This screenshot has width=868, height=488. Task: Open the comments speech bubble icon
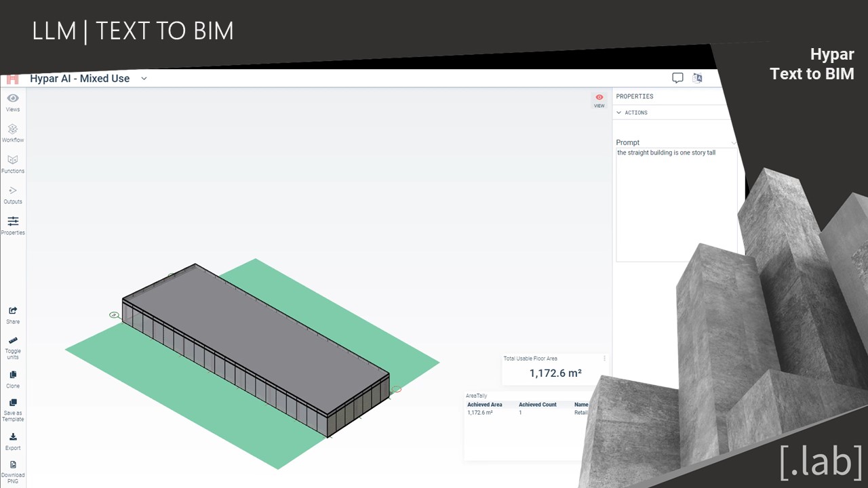tap(677, 78)
